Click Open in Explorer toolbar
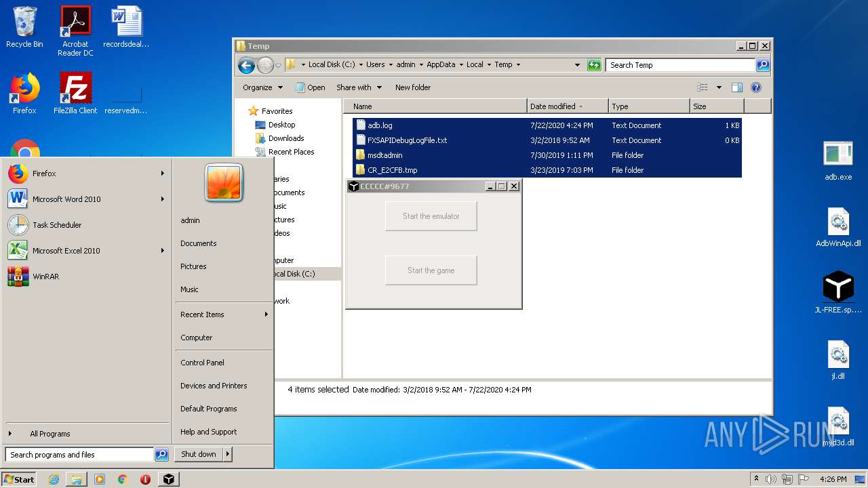 (311, 87)
